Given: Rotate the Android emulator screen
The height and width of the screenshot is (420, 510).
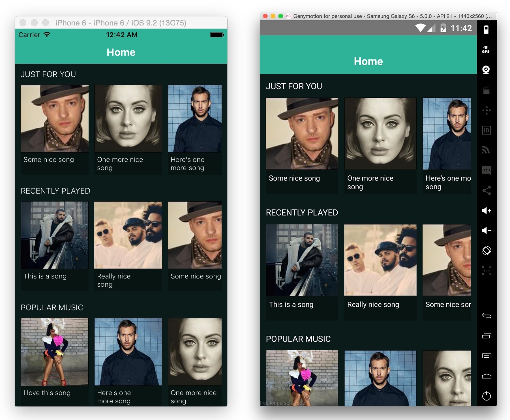Looking at the screenshot, I should tap(486, 250).
